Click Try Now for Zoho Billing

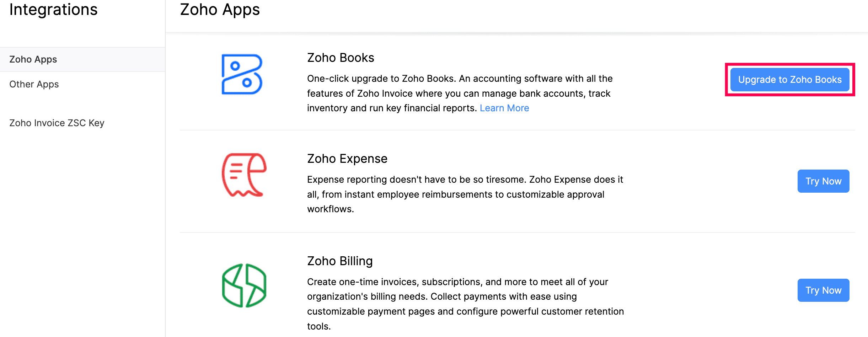click(823, 290)
